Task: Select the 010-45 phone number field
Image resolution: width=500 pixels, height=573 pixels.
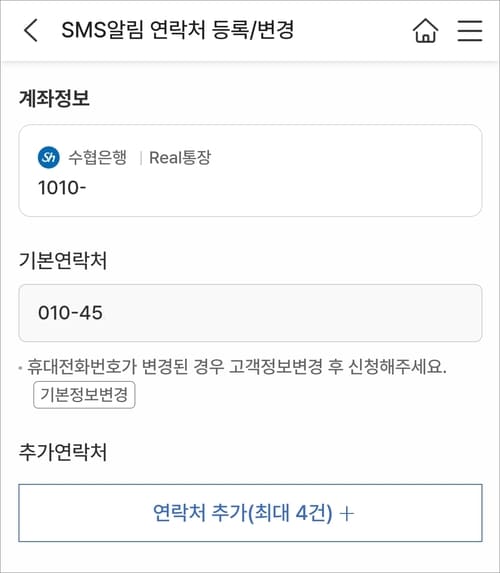Action: [250, 313]
